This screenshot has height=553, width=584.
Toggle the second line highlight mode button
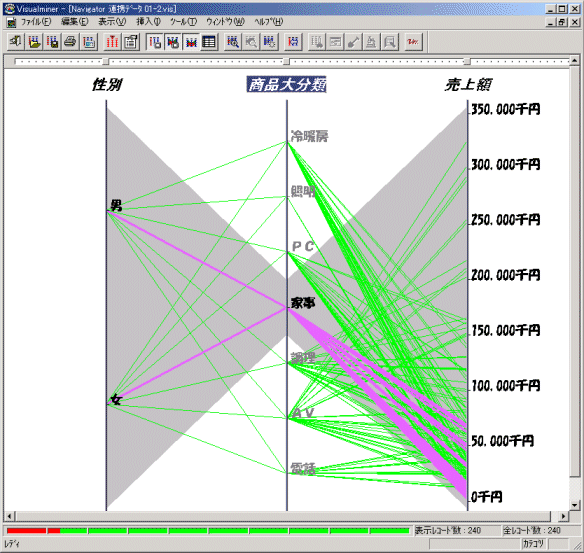[173, 41]
